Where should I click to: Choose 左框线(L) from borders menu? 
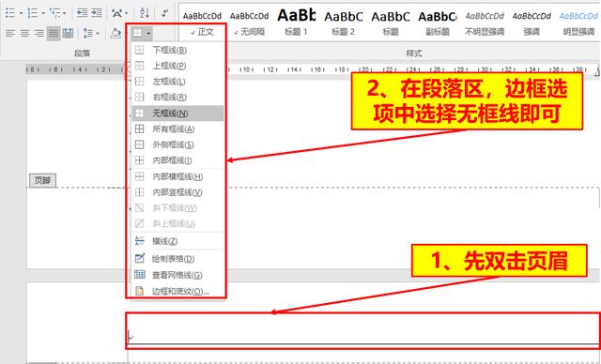tap(177, 82)
